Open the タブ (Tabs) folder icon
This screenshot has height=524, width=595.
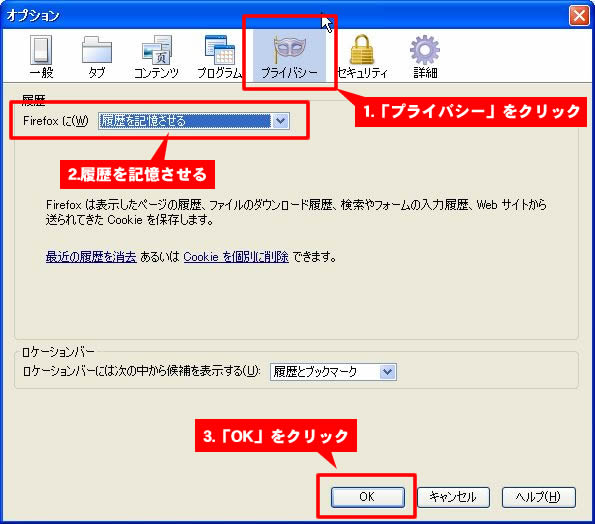tap(97, 49)
